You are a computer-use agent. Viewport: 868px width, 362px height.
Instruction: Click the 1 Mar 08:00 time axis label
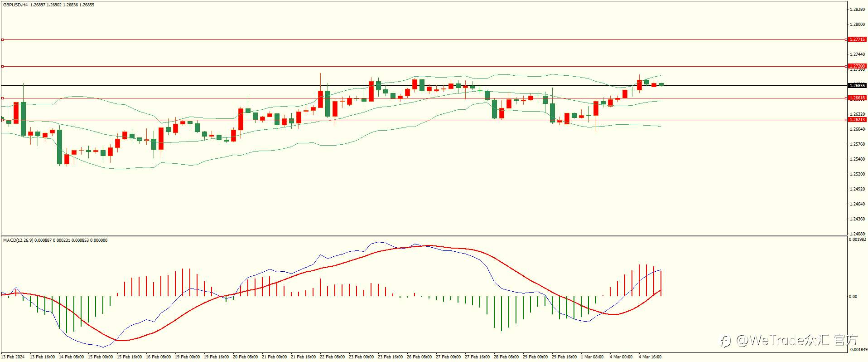coord(592,357)
